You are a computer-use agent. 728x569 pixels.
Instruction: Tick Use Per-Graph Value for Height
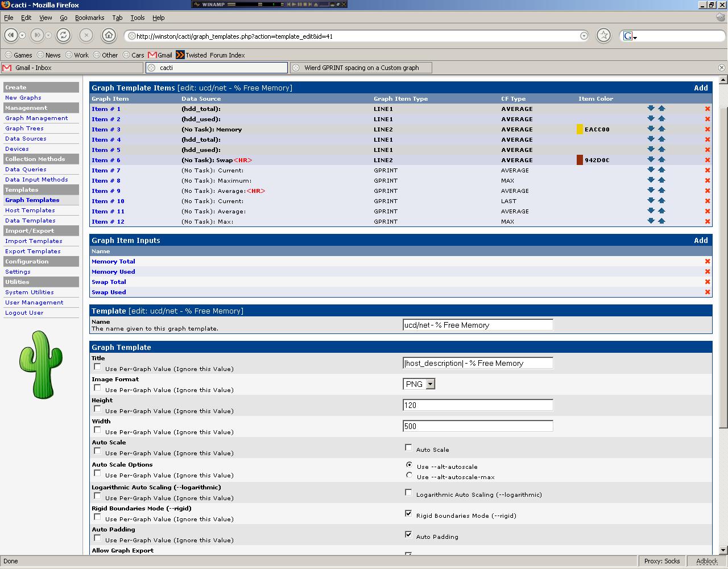[x=97, y=409]
